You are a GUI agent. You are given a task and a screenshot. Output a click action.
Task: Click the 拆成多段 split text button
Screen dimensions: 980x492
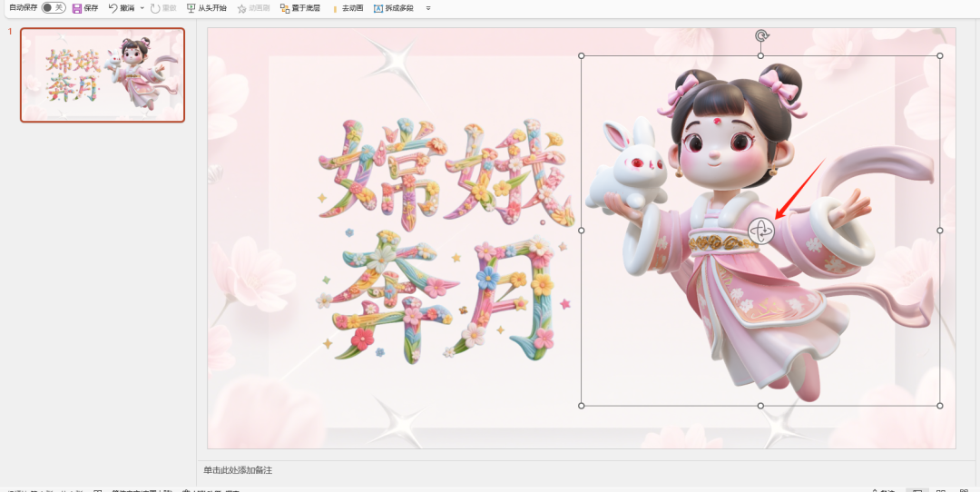click(x=394, y=8)
